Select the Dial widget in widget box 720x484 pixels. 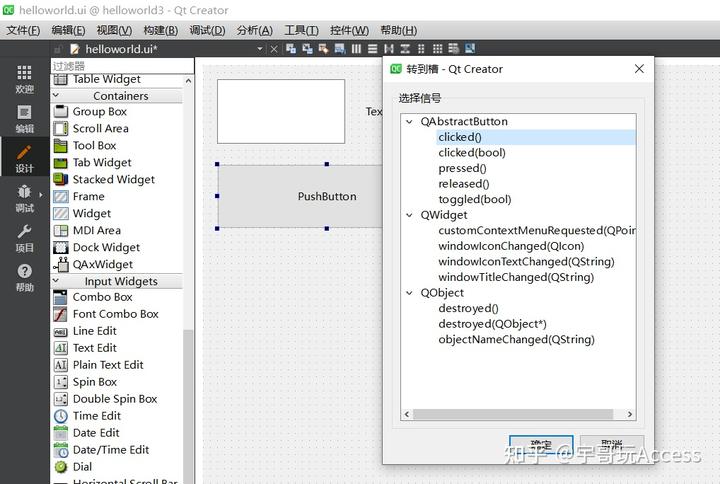click(x=82, y=467)
